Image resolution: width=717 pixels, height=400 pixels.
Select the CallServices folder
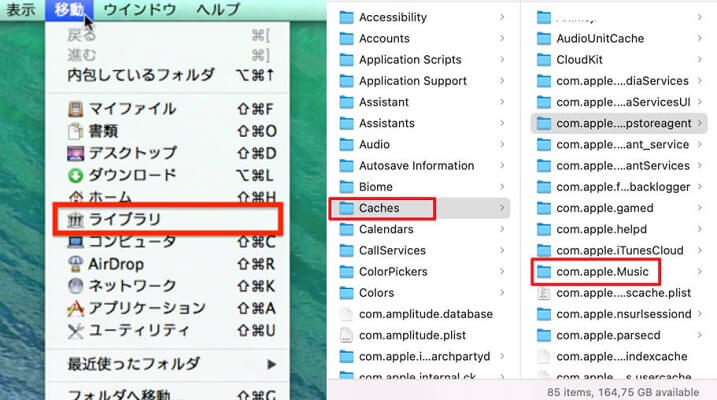tap(423, 251)
